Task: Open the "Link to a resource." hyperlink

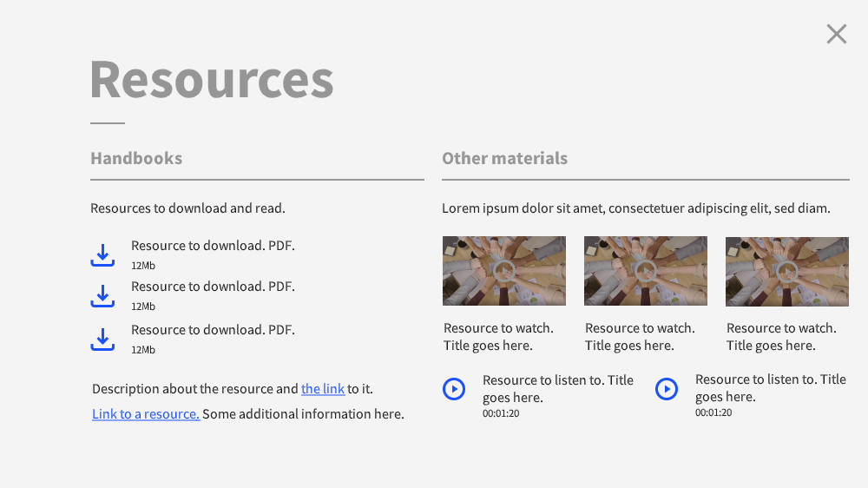Action: pos(146,414)
